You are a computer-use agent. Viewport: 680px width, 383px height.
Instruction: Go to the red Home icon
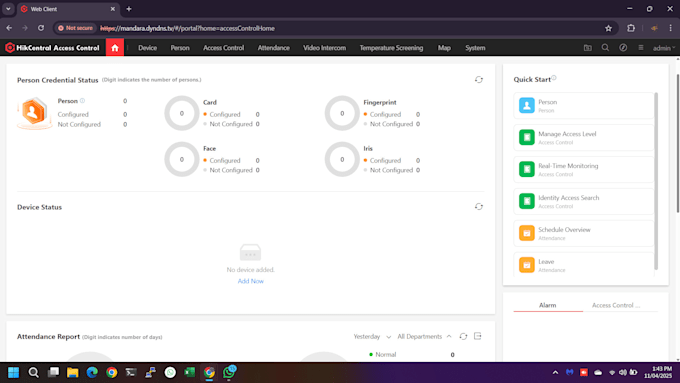pyautogui.click(x=115, y=48)
